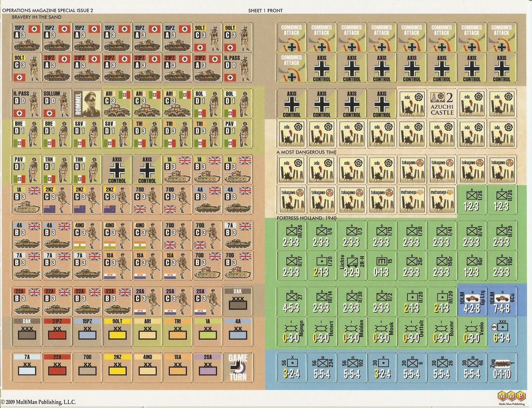Image resolution: width=532 pixels, height=408 pixels.
Task: Select the Venlo 0-3-0 fortification counter
Action: click(472, 332)
